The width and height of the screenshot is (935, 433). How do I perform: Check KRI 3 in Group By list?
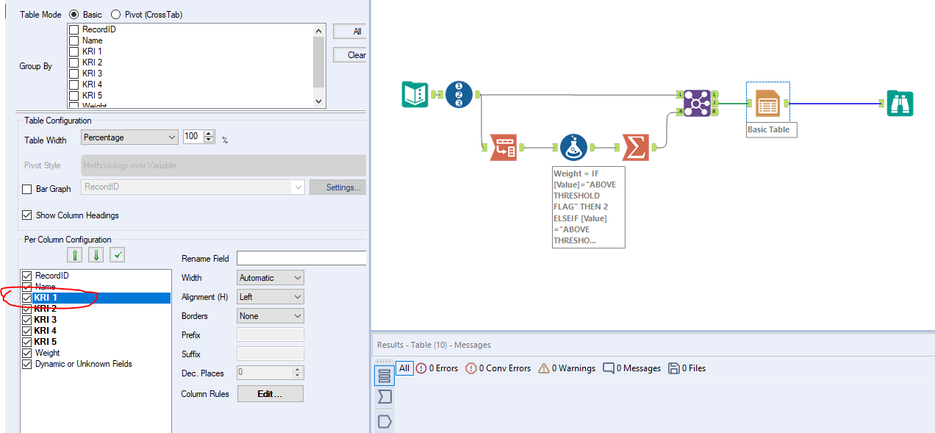(74, 73)
